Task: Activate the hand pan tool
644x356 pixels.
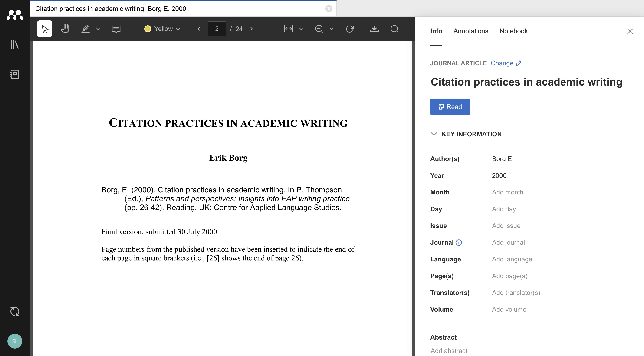Action: click(65, 29)
